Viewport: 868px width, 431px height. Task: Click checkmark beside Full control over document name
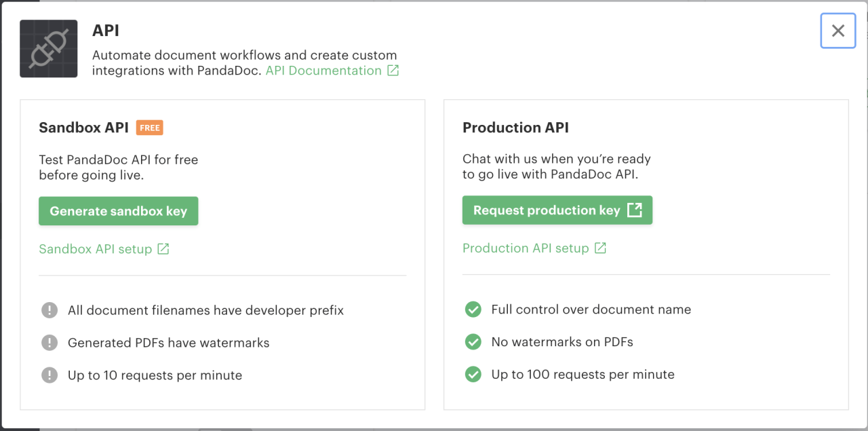tap(473, 310)
